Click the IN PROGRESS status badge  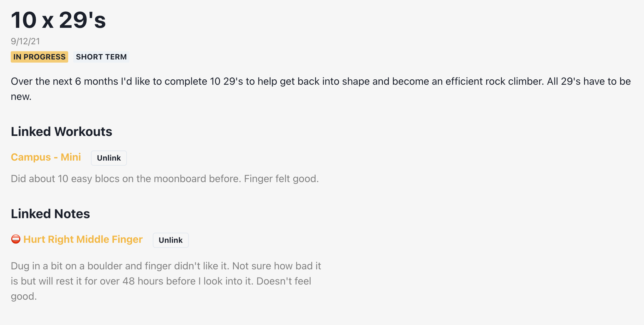[39, 57]
